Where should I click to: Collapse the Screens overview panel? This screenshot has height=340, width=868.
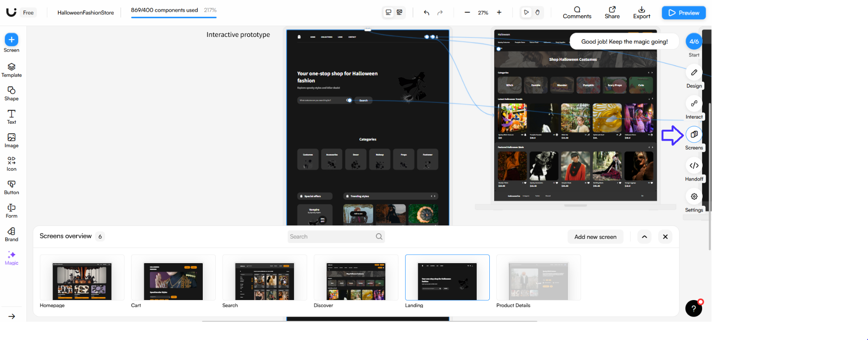[x=644, y=237]
